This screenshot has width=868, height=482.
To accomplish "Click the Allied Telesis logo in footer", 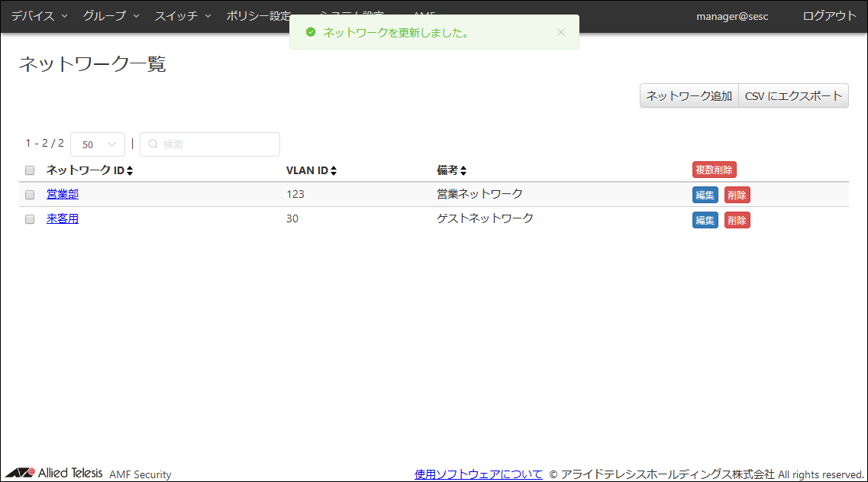I will (x=53, y=473).
